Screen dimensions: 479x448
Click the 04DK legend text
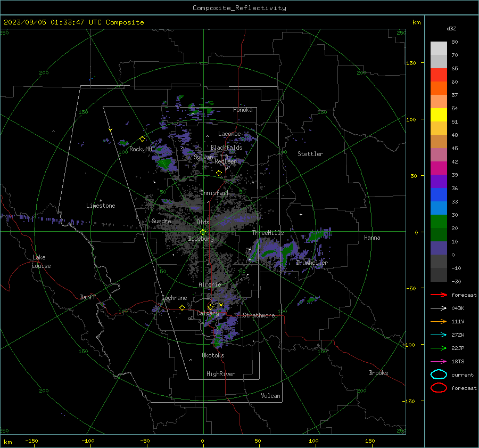point(458,308)
